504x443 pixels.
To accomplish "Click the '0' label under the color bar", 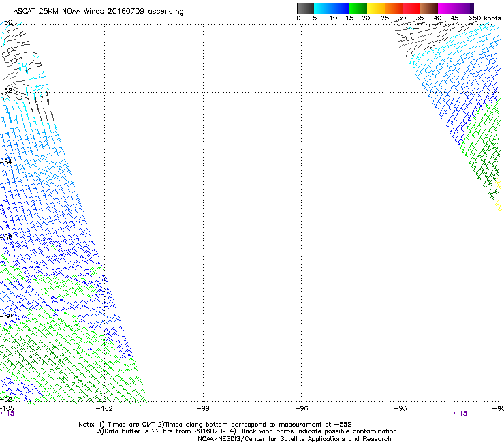I will pos(298,18).
